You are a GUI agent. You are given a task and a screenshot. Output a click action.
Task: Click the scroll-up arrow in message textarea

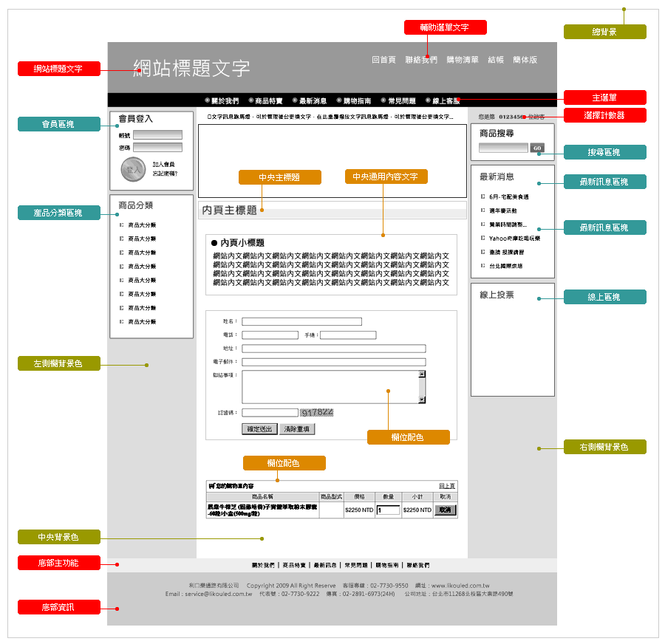pyautogui.click(x=422, y=374)
